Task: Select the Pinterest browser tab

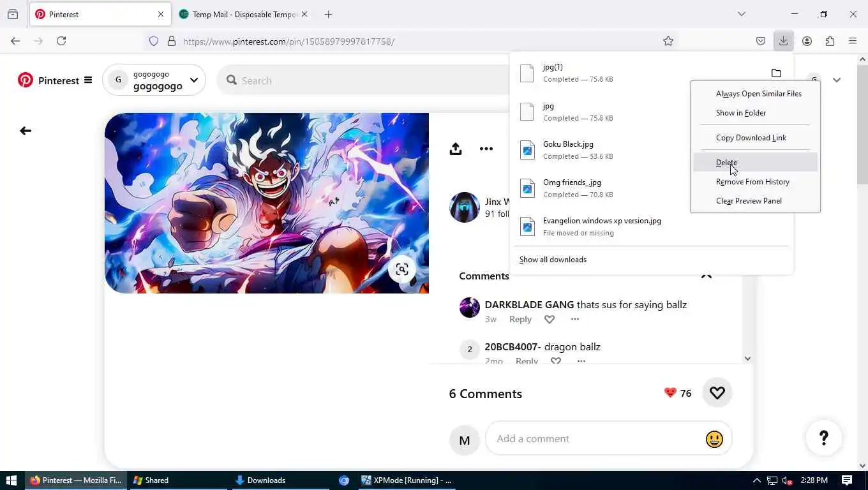Action: coord(99,14)
